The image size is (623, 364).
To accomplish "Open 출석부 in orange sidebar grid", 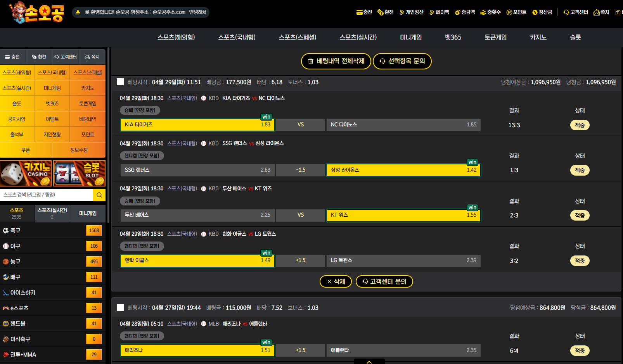I will [17, 135].
